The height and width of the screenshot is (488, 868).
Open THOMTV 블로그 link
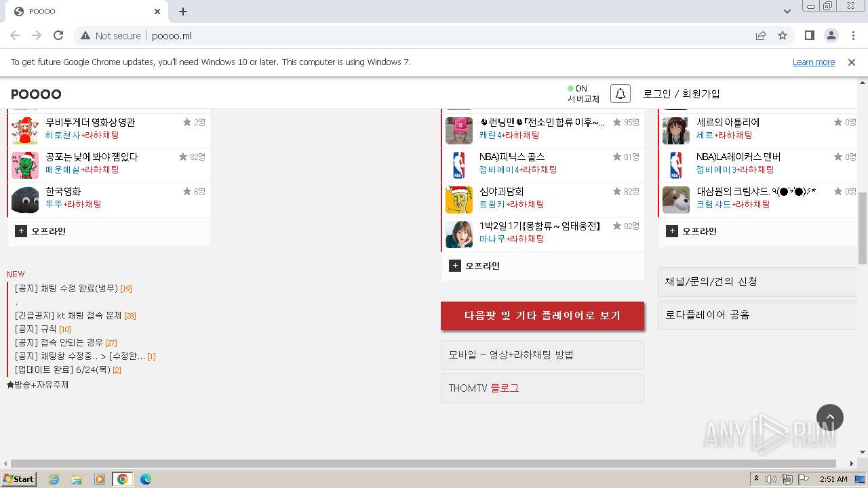pos(542,388)
